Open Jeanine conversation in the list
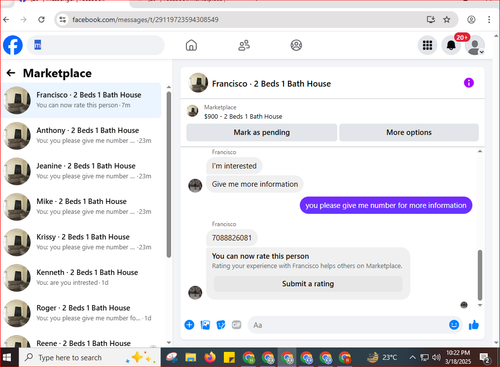This screenshot has width=500, height=367. tap(82, 171)
